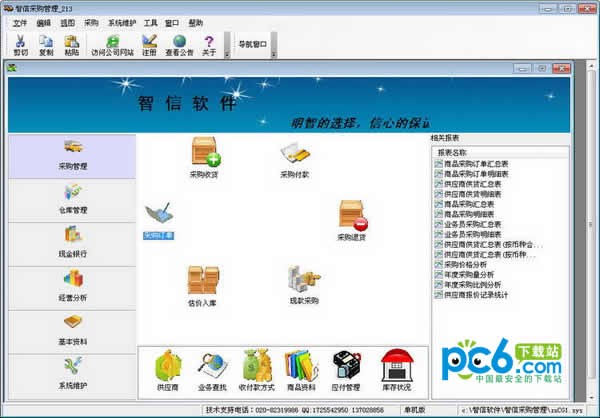Open the 采购 menu
Screen dimensions: 600x418
coord(91,23)
